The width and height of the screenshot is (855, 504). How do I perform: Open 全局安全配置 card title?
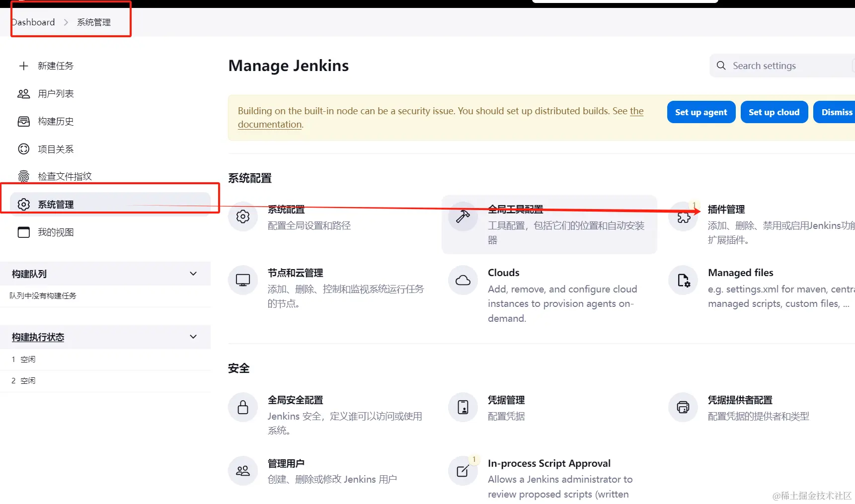[296, 400]
